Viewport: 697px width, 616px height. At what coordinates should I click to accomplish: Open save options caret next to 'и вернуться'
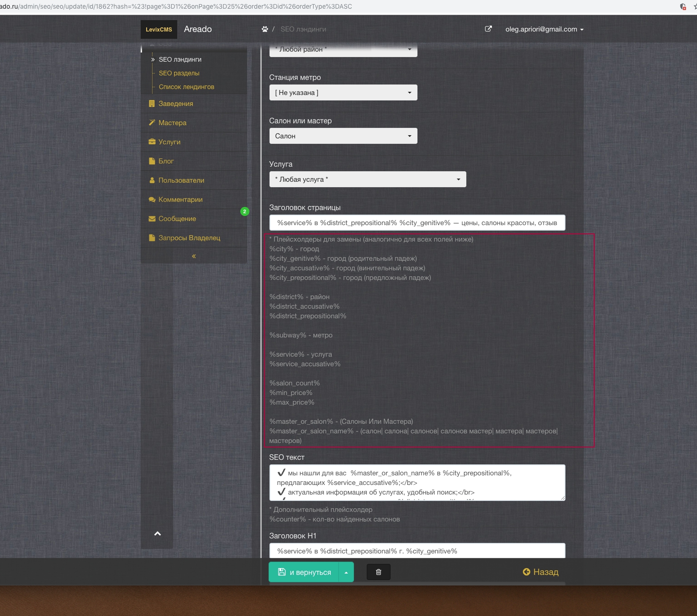[x=346, y=572]
